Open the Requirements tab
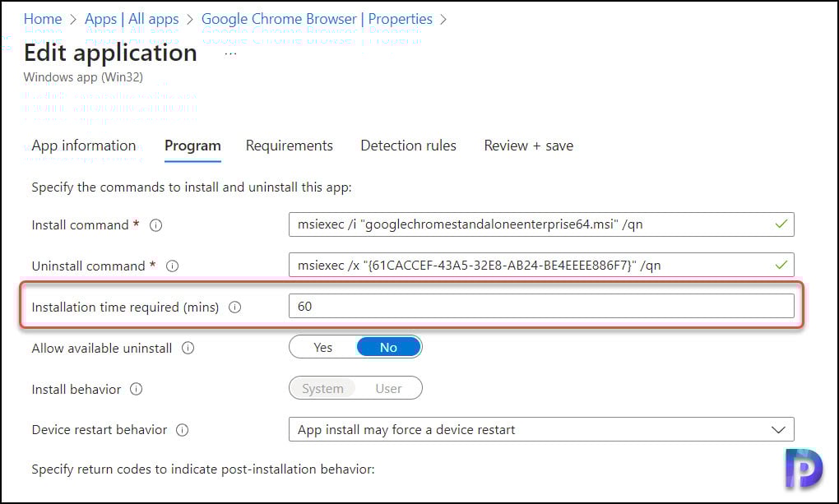Image resolution: width=839 pixels, height=504 pixels. click(x=289, y=146)
